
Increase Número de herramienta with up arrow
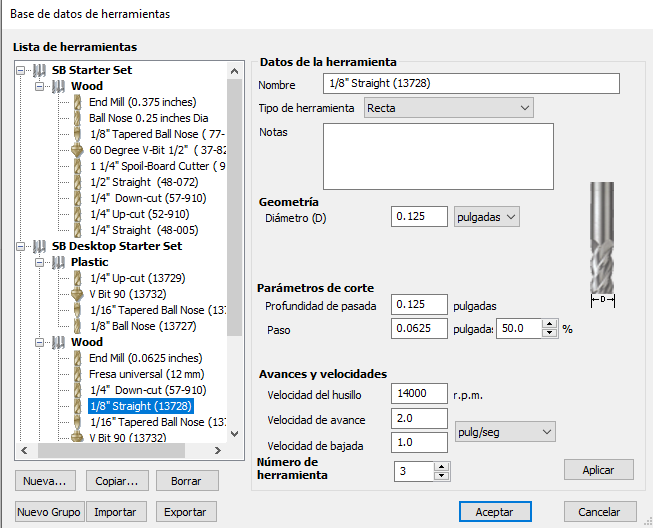[441, 467]
